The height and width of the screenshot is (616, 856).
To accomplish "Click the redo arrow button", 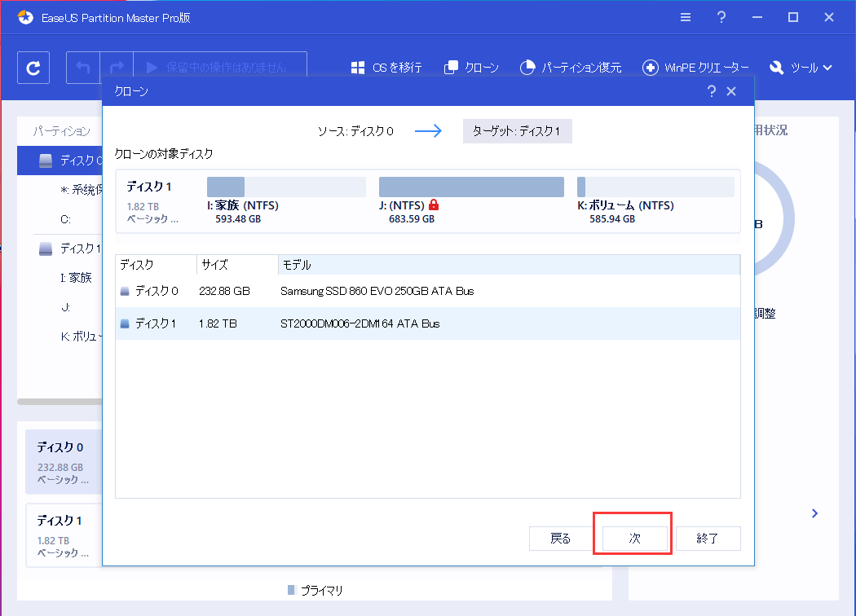I will (117, 68).
